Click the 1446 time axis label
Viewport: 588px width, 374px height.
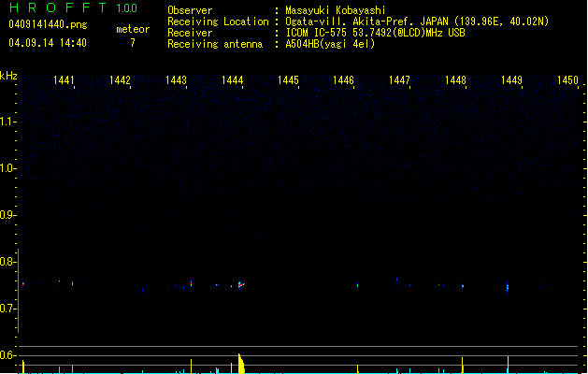click(343, 80)
